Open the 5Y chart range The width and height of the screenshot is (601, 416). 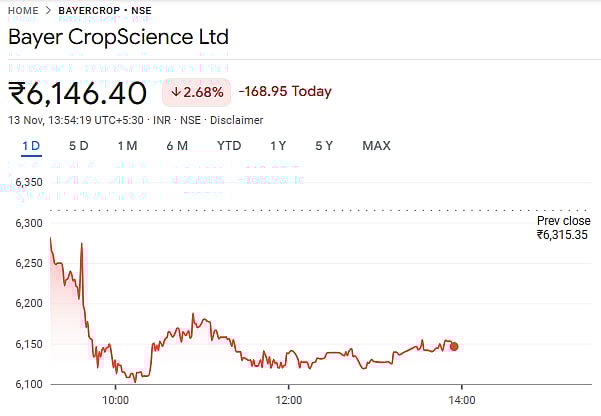(x=324, y=146)
